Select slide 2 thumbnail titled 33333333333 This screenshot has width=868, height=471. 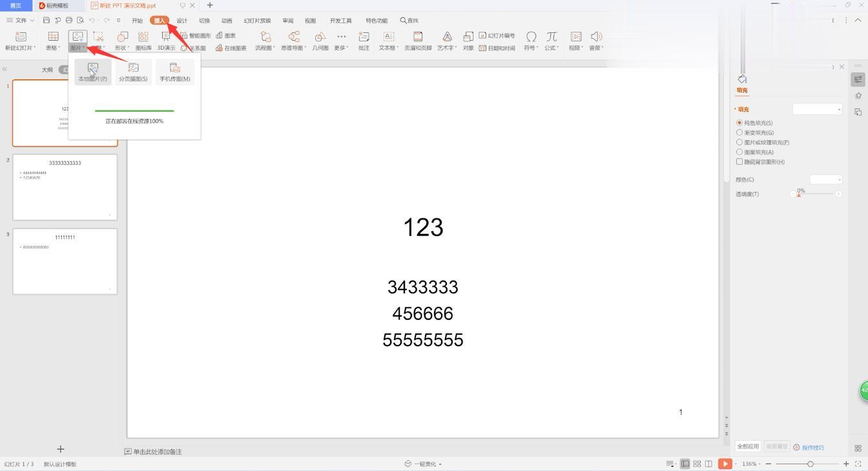[65, 187]
